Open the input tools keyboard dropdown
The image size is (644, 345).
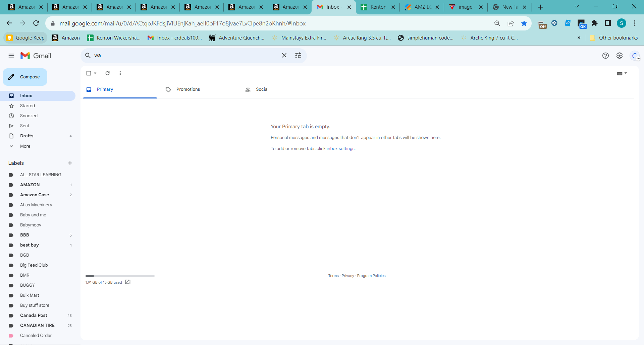(622, 73)
